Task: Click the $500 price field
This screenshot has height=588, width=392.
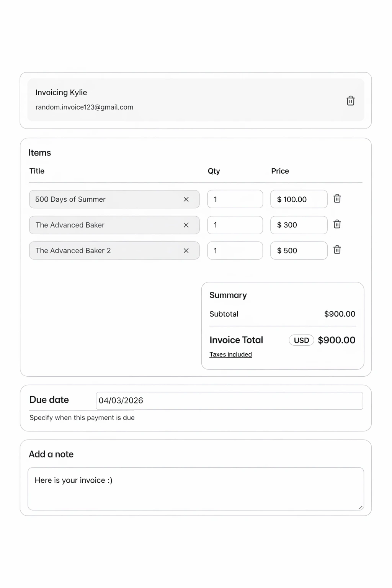Action: [x=299, y=250]
